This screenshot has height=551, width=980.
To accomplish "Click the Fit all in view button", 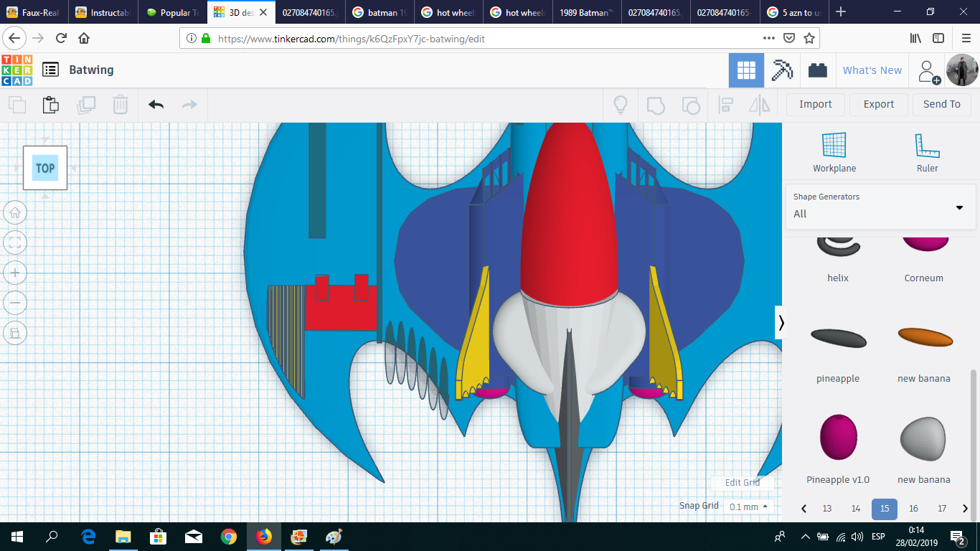I will [15, 242].
